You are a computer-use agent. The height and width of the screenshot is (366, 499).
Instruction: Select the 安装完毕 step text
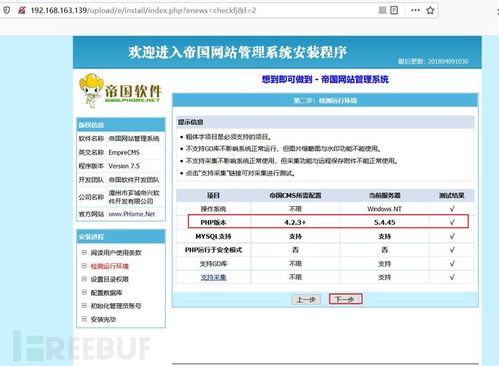(x=103, y=319)
